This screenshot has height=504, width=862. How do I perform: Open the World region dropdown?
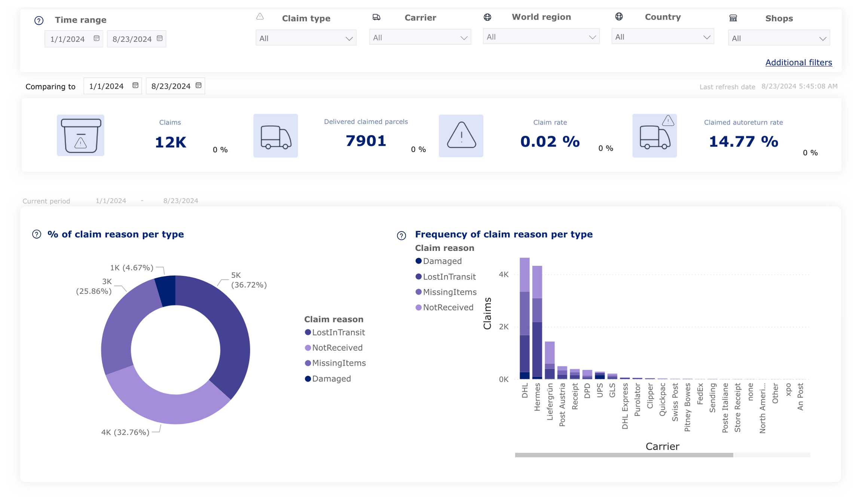(x=541, y=37)
